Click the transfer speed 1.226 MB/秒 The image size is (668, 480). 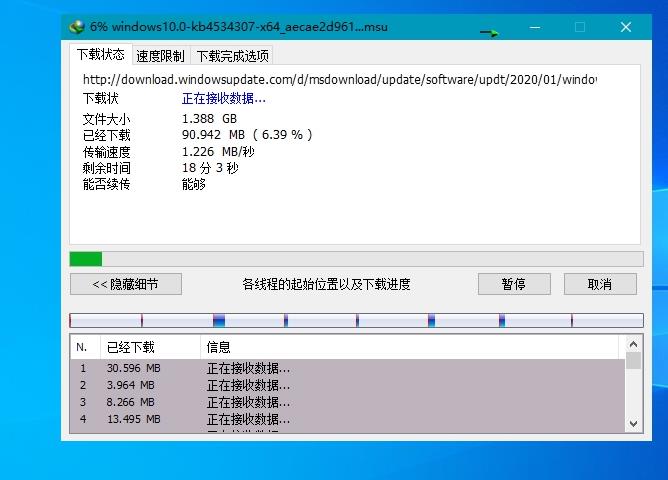(x=218, y=152)
